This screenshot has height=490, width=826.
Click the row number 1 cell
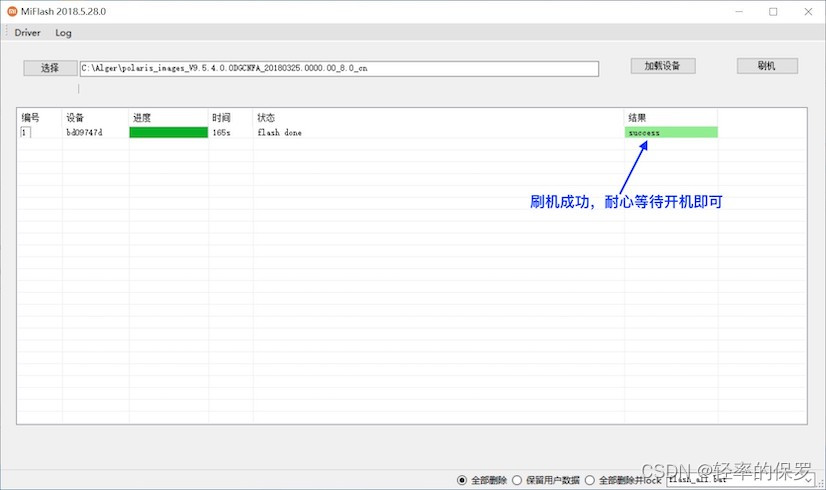point(25,132)
